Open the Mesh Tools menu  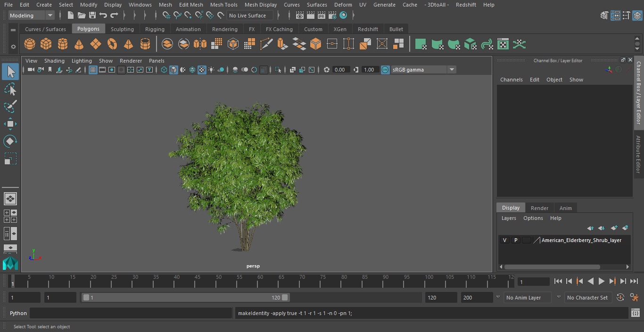click(x=223, y=5)
